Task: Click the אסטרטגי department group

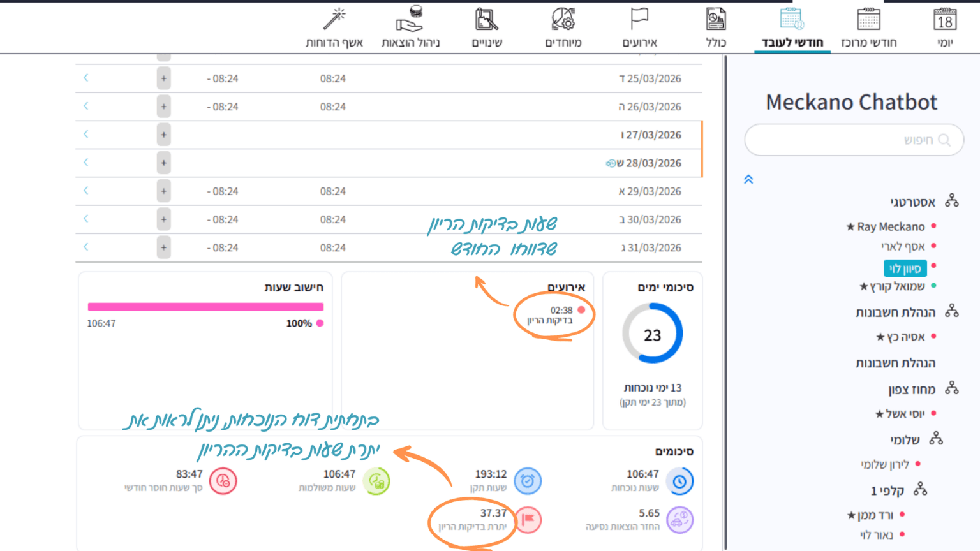Action: tap(912, 202)
